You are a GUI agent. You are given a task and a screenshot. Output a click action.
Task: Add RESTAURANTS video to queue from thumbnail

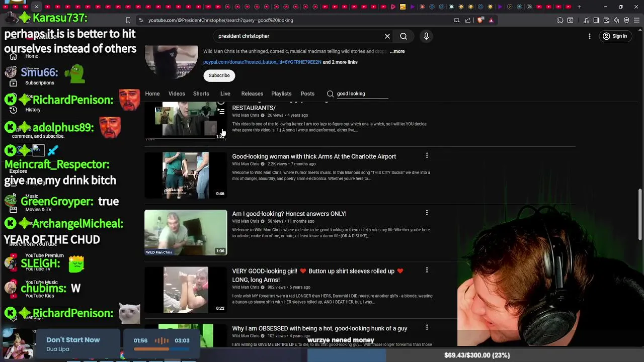pos(221,112)
